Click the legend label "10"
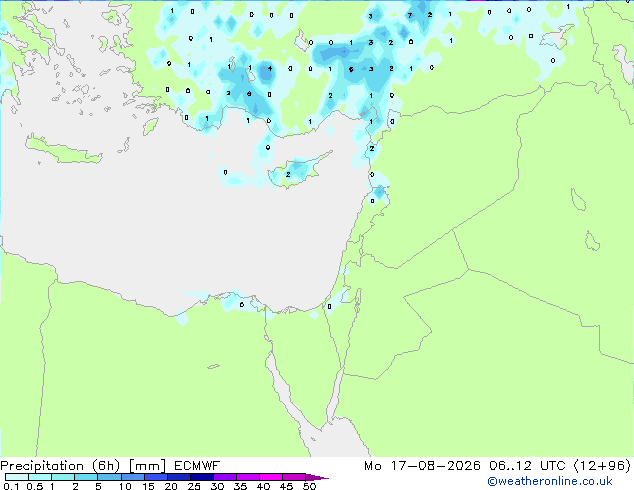This screenshot has height=490, width=634. click(x=125, y=486)
